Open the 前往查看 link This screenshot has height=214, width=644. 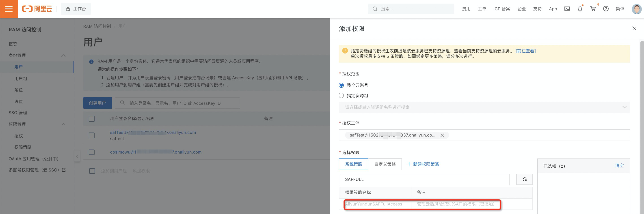coord(525,51)
